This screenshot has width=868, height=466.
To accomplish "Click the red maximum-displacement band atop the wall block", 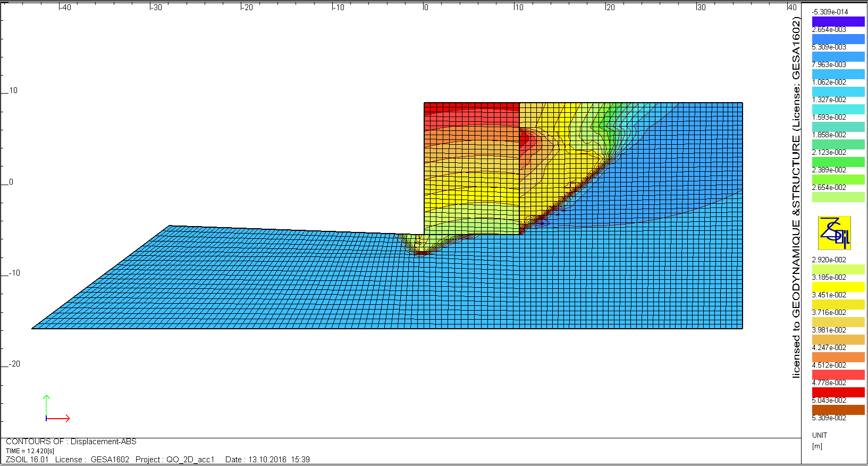I will coord(471,107).
